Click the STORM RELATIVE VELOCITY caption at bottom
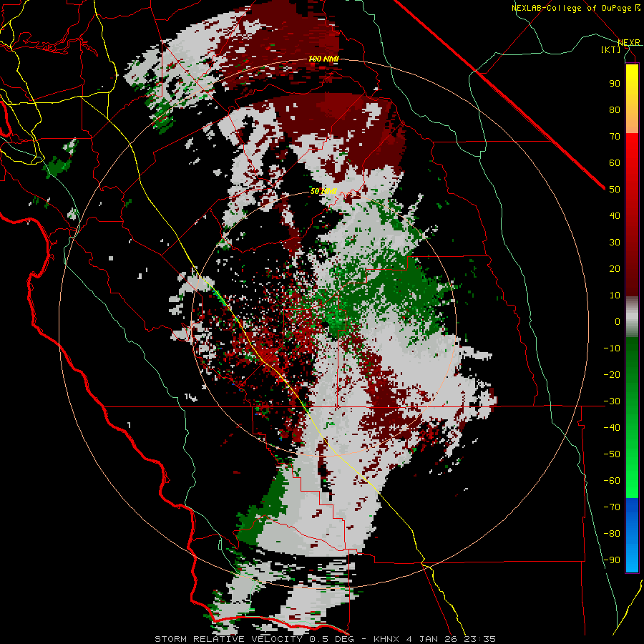 click(x=326, y=639)
